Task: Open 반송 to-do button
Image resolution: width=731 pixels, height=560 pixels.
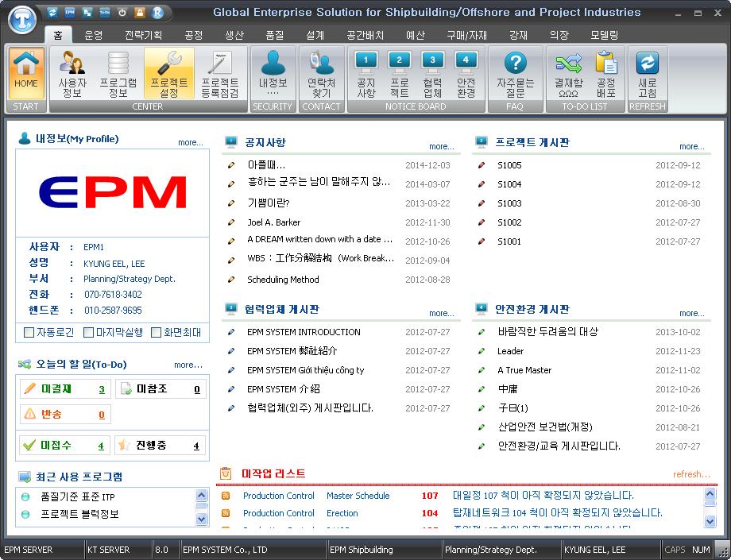Action: pos(65,414)
